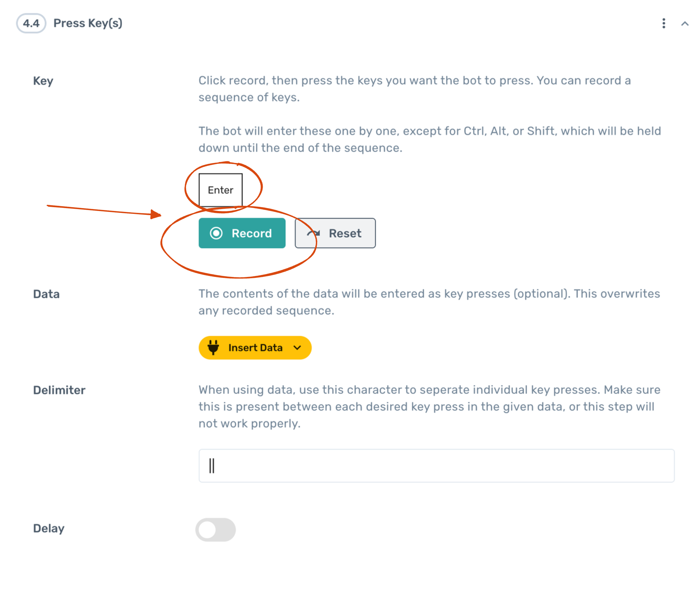Collapse the Press Key(s) step
The width and height of the screenshot is (700, 591).
point(685,24)
